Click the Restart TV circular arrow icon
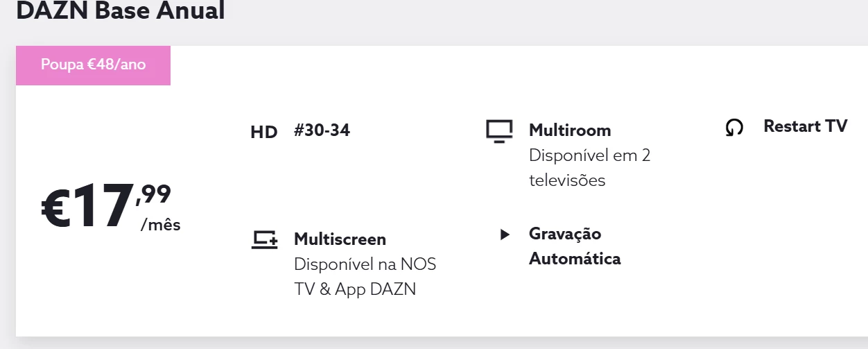Viewport: 868px width, 349px height. (x=734, y=128)
